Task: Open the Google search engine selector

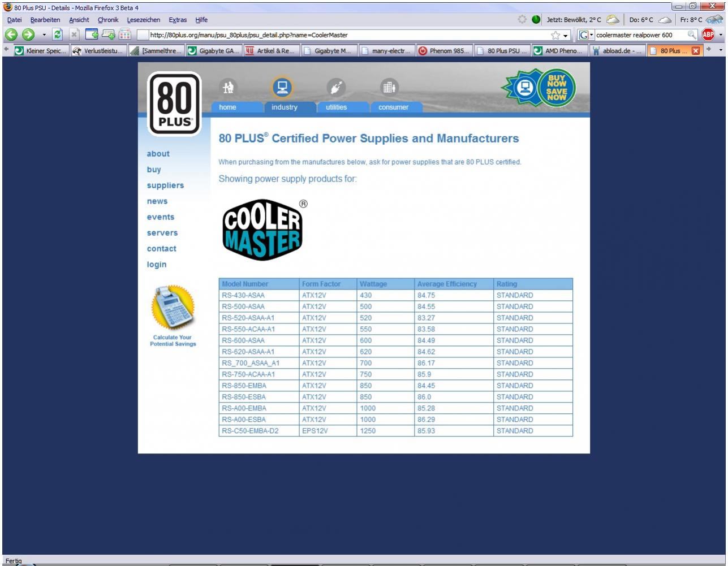Action: [586, 35]
